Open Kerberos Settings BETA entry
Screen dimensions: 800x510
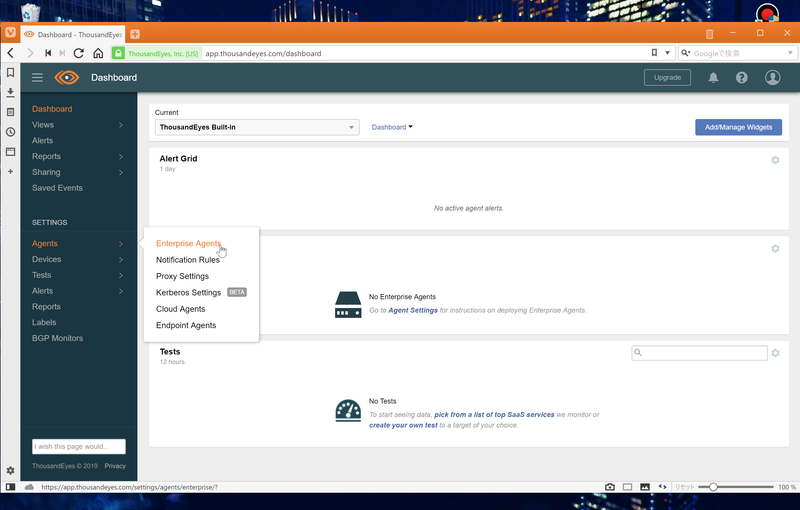pos(201,292)
